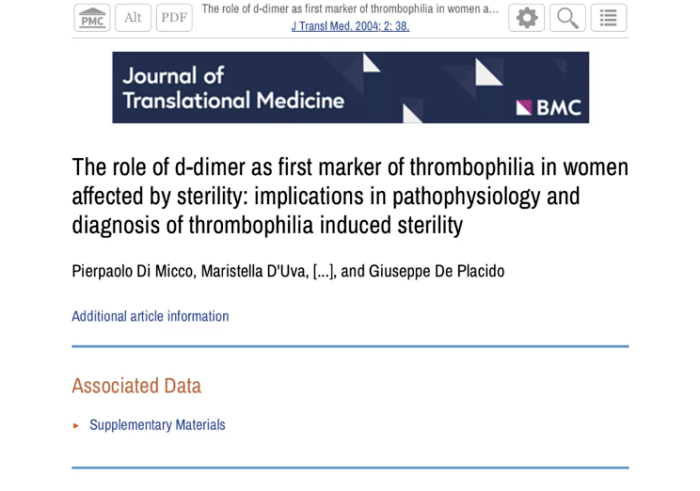
Task: Click the truncated article title in top bar
Action: click(x=350, y=9)
